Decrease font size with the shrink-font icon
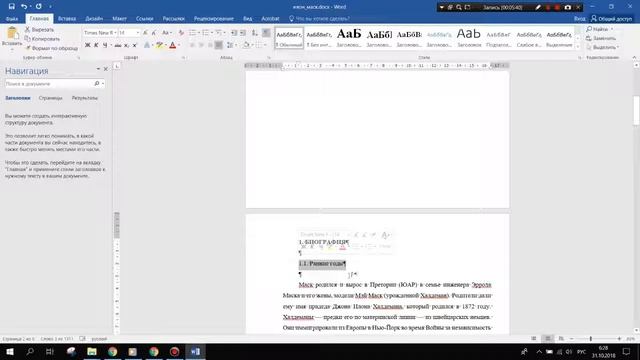The image size is (640, 360). coord(154,33)
